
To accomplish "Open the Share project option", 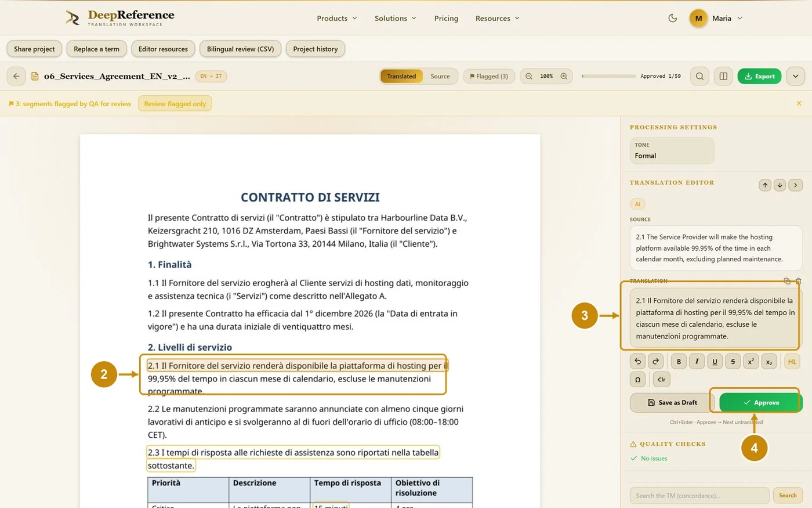I will [34, 49].
